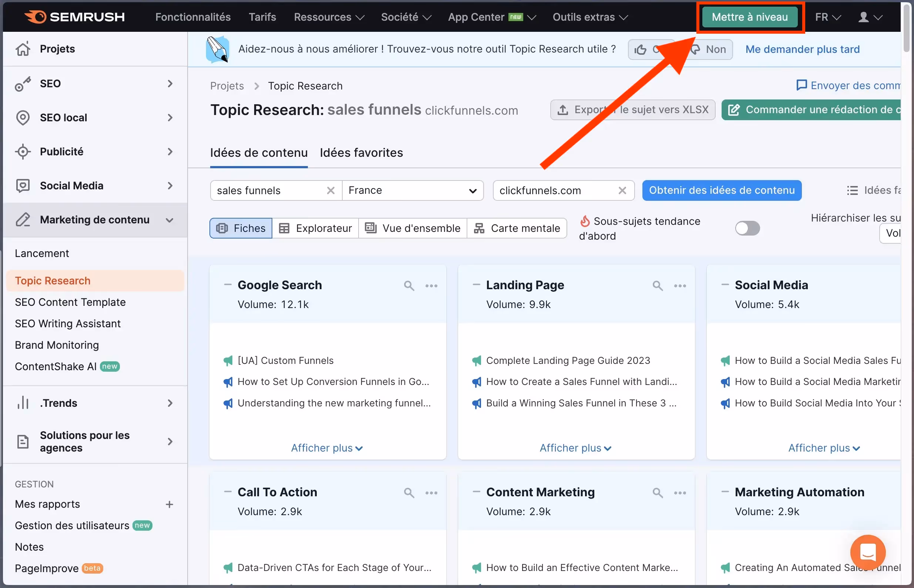Open the user account menu icon

pyautogui.click(x=870, y=17)
